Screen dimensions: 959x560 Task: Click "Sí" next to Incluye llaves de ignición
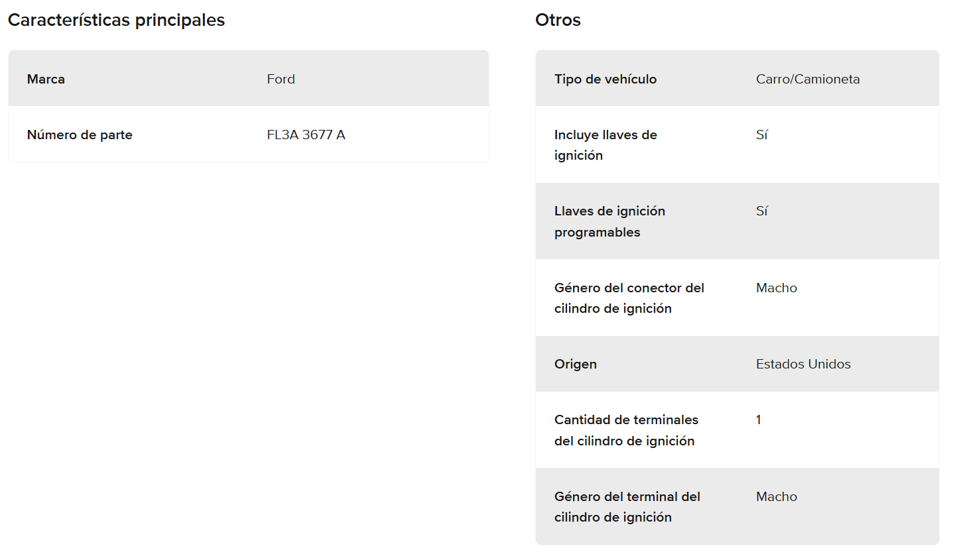(761, 135)
